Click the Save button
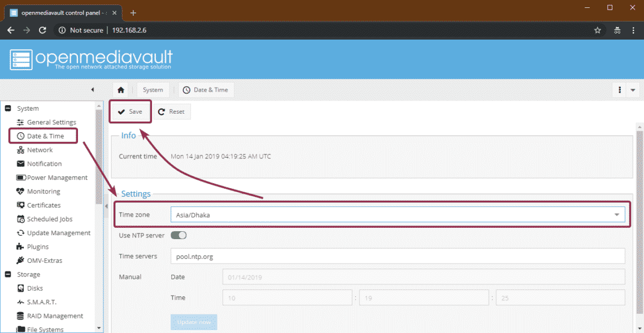Viewport: 644px width, 333px height. click(x=130, y=112)
